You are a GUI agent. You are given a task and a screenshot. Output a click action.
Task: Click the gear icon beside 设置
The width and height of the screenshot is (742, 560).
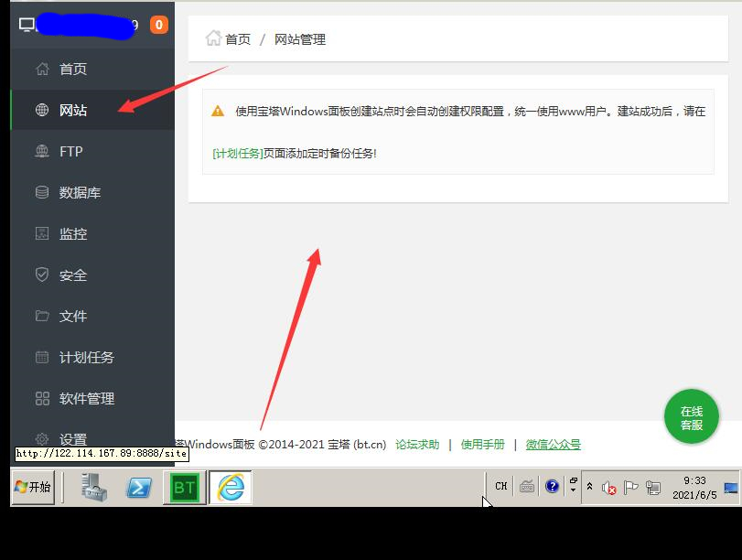(x=42, y=439)
